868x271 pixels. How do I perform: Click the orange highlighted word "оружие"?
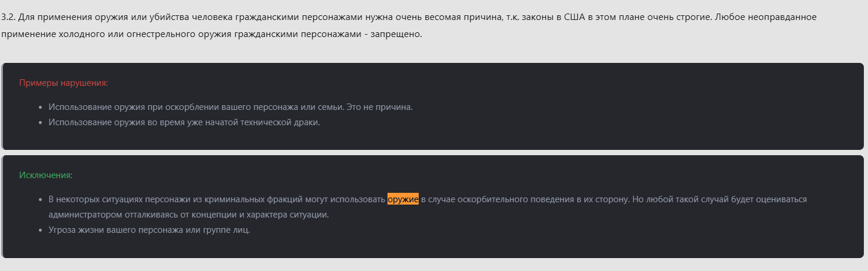click(x=403, y=199)
